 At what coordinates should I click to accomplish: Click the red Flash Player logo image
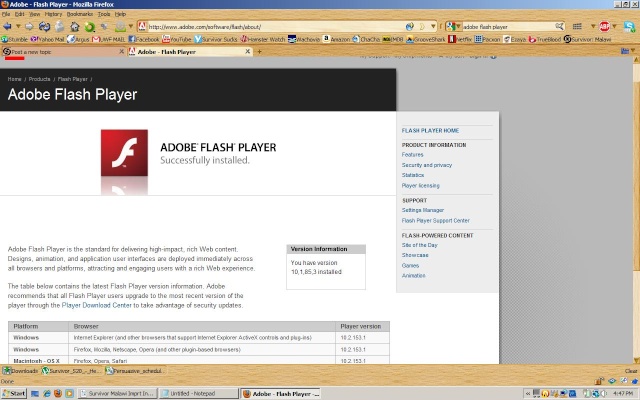tap(124, 153)
